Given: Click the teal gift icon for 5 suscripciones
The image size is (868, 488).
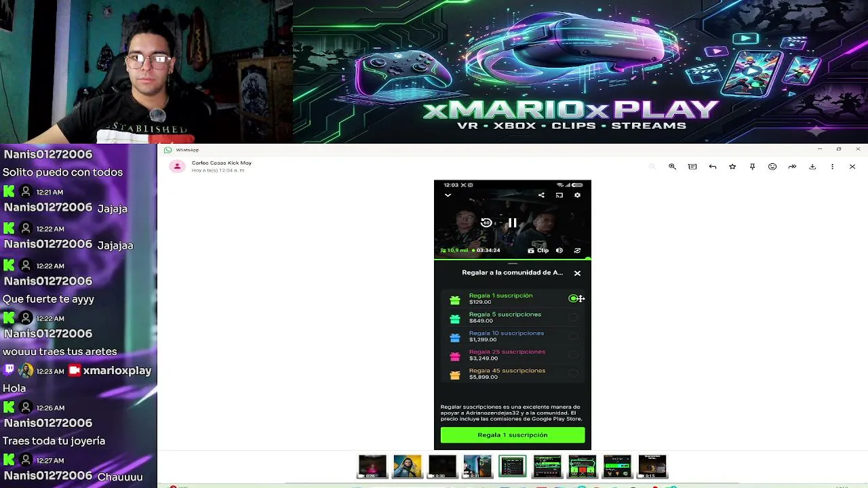Looking at the screenshot, I should [455, 318].
